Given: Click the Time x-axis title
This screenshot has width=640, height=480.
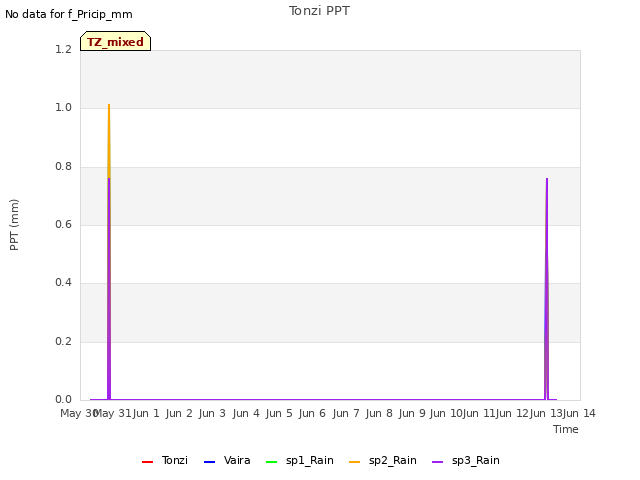Looking at the screenshot, I should click(566, 429).
